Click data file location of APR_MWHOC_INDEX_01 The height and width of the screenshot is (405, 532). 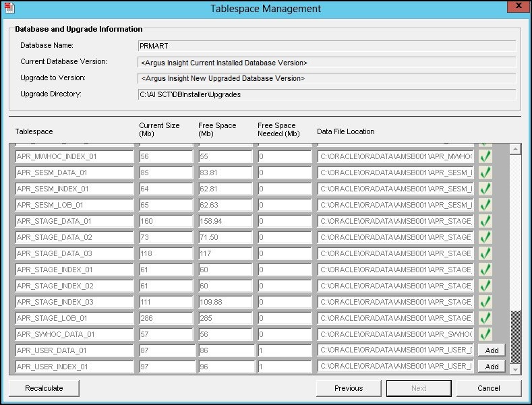[x=396, y=156]
